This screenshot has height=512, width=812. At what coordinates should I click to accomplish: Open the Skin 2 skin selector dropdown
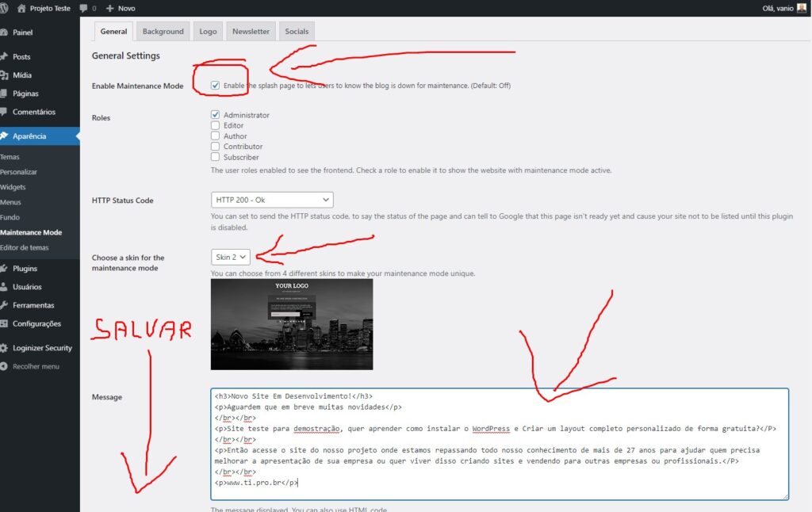click(x=231, y=258)
